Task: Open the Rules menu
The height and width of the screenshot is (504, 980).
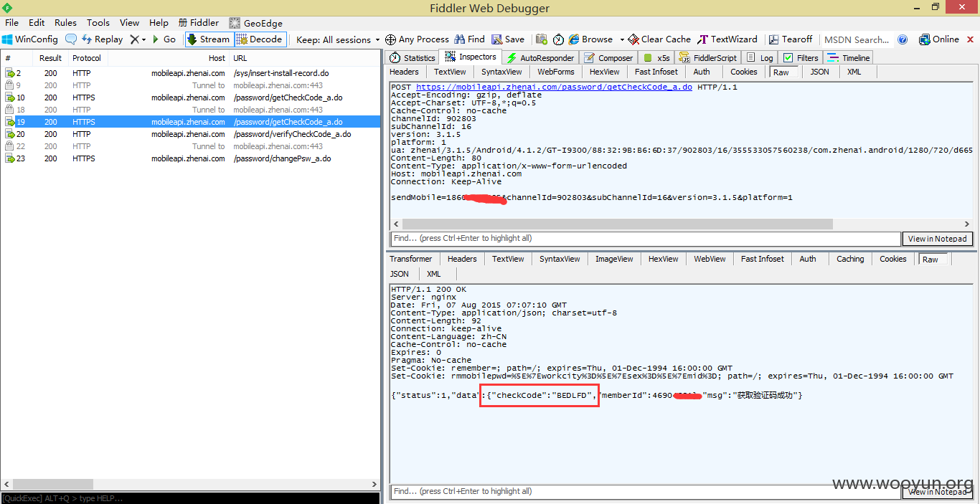Action: pyautogui.click(x=65, y=22)
